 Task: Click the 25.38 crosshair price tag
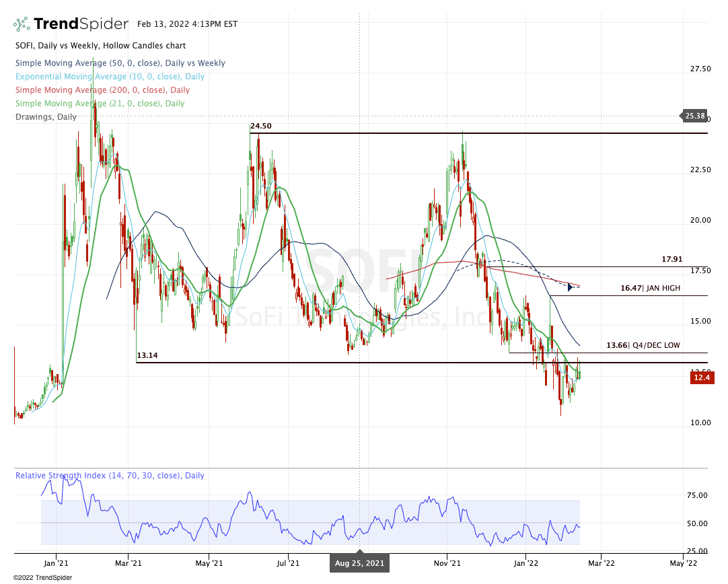pyautogui.click(x=694, y=116)
